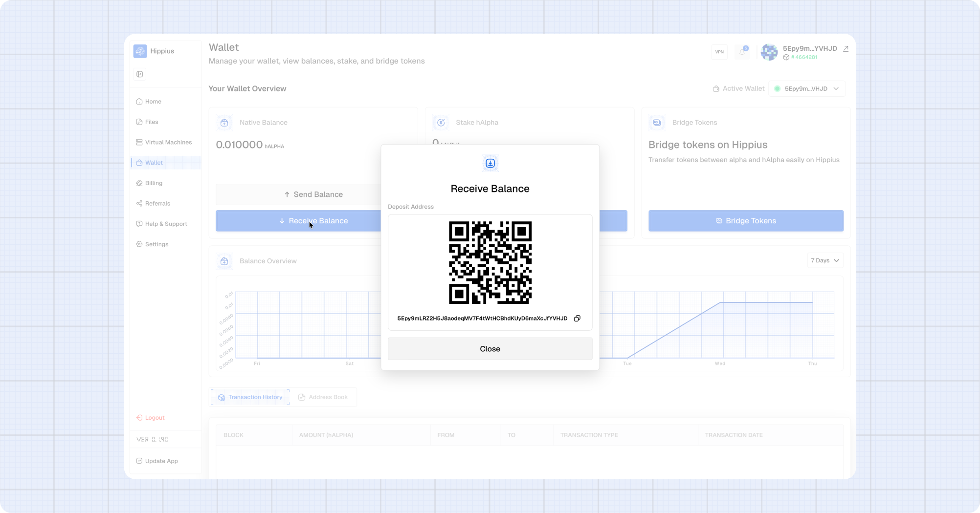This screenshot has height=513, width=980.
Task: Click Logout in the sidebar
Action: coord(155,418)
